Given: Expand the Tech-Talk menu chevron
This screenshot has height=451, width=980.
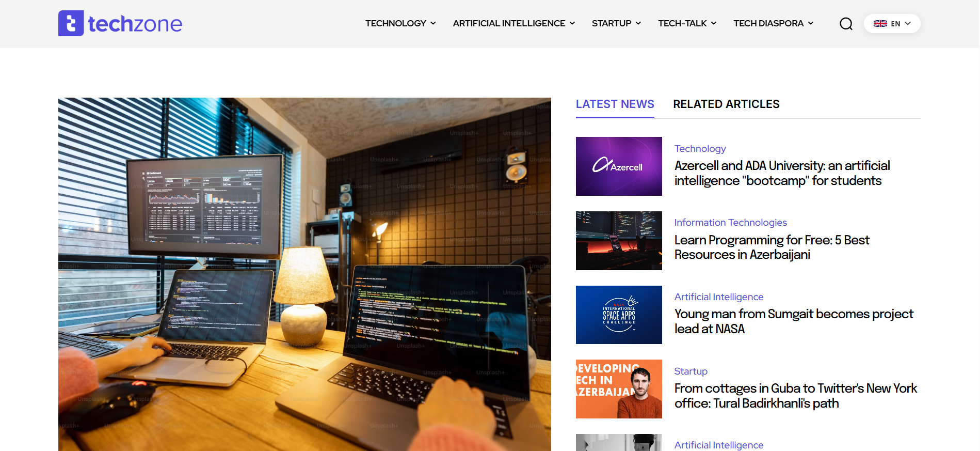Looking at the screenshot, I should pos(714,23).
